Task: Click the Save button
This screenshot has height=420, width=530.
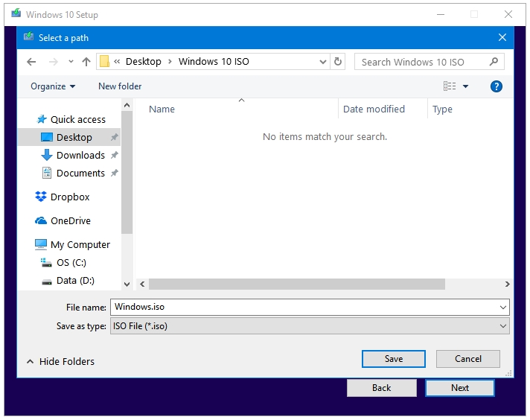Action: [394, 359]
